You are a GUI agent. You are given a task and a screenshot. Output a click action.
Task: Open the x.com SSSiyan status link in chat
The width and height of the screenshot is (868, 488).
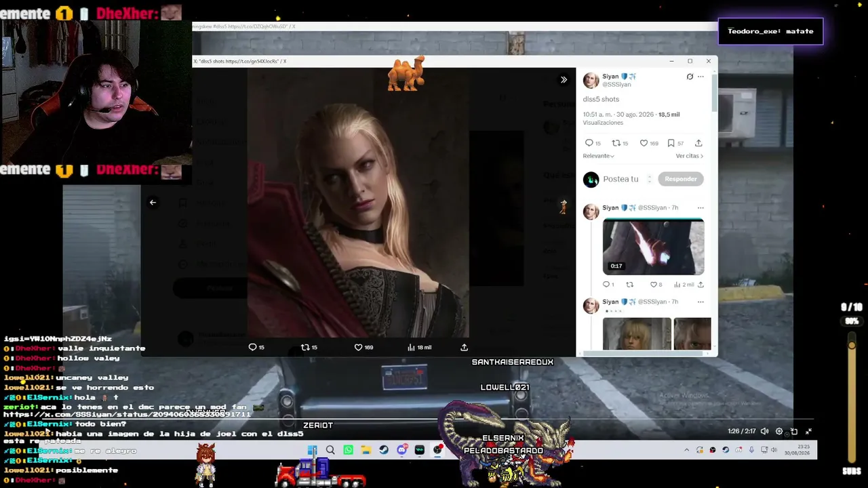[x=127, y=414]
